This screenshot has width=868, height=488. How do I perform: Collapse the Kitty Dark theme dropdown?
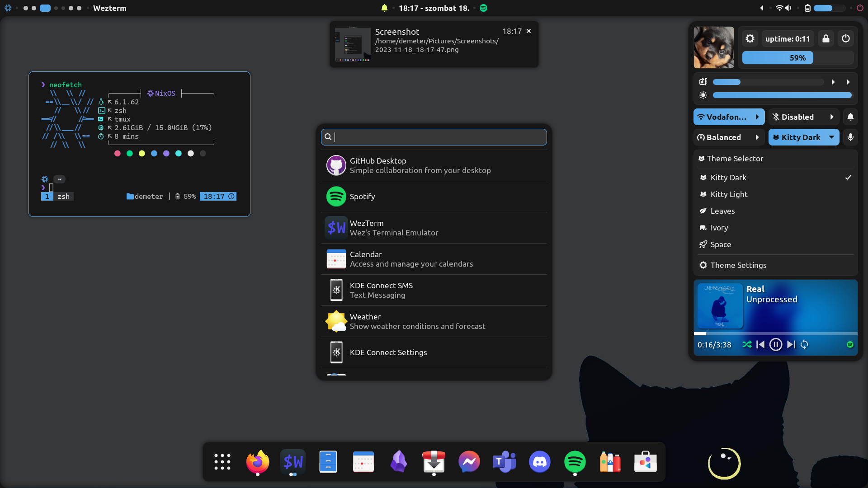click(x=832, y=137)
